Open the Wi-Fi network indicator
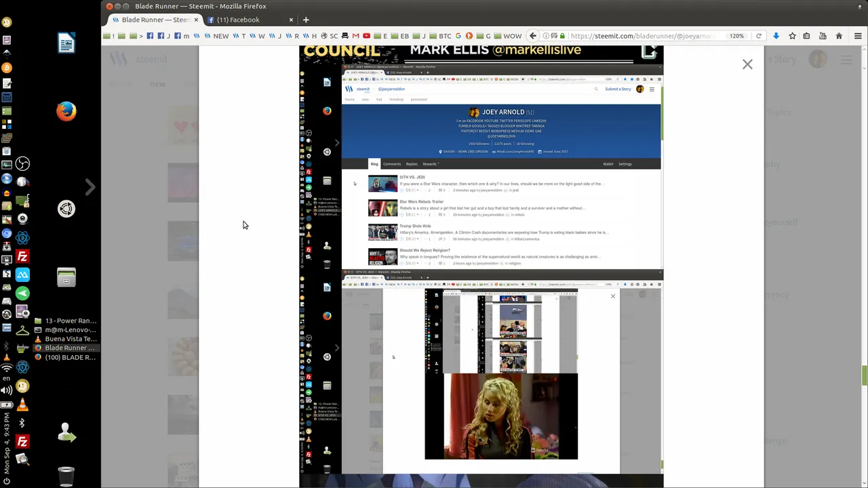Image resolution: width=868 pixels, height=488 pixels. point(6,368)
